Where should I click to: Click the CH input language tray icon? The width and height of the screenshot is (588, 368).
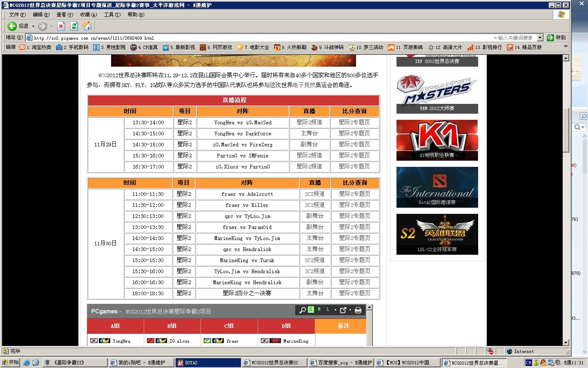[x=529, y=363]
